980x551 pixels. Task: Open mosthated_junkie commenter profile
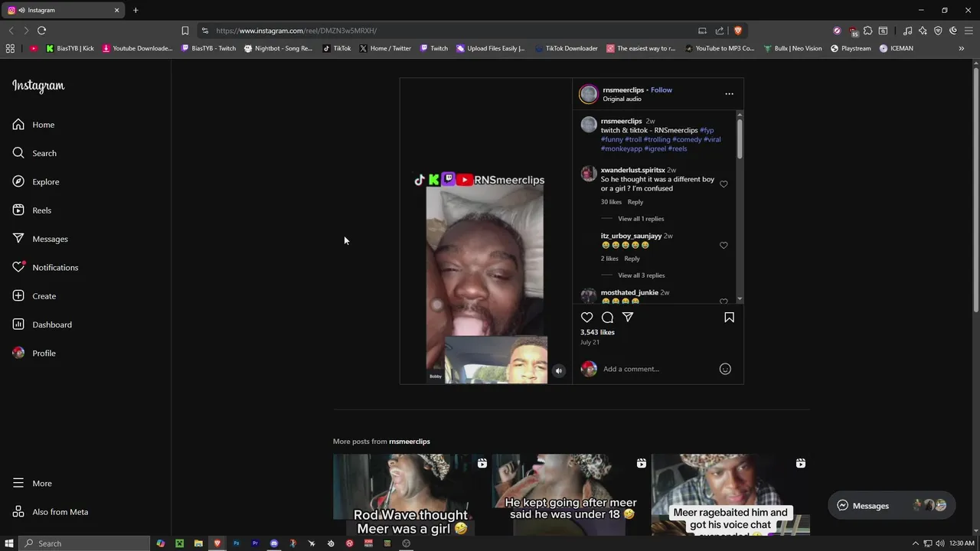[629, 292]
